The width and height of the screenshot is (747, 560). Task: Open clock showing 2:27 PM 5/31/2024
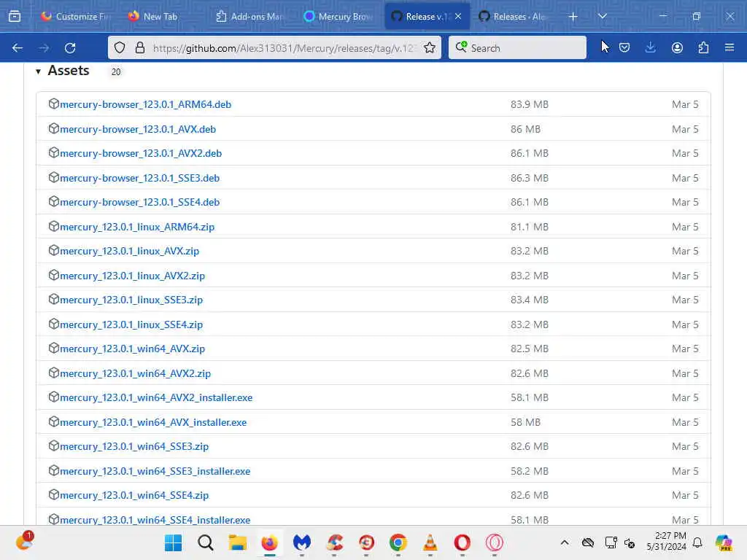(x=667, y=542)
